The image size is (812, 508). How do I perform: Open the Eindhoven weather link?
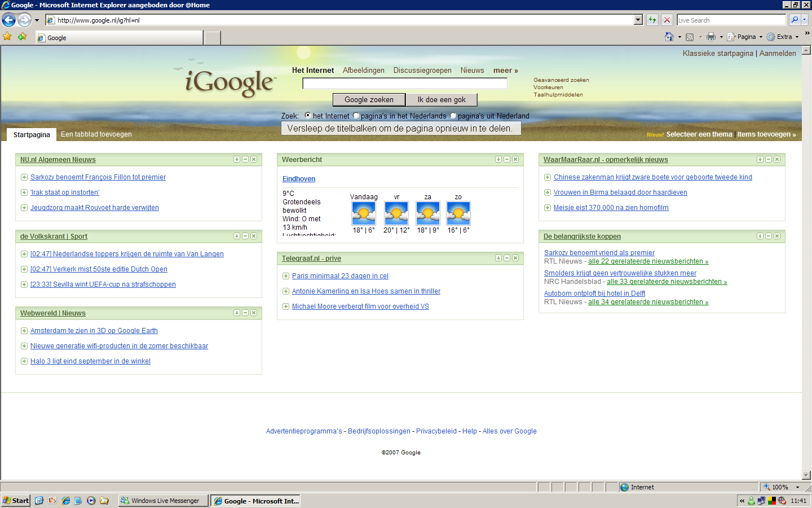pos(299,179)
